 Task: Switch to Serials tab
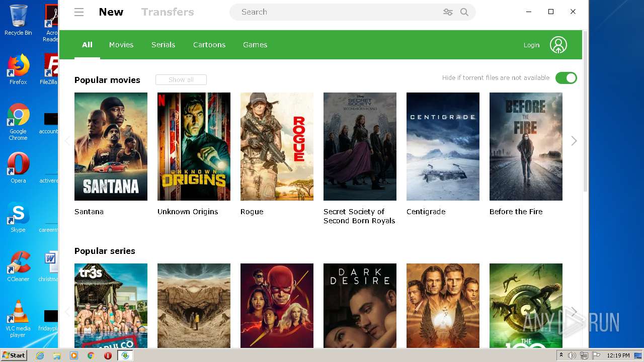(163, 45)
